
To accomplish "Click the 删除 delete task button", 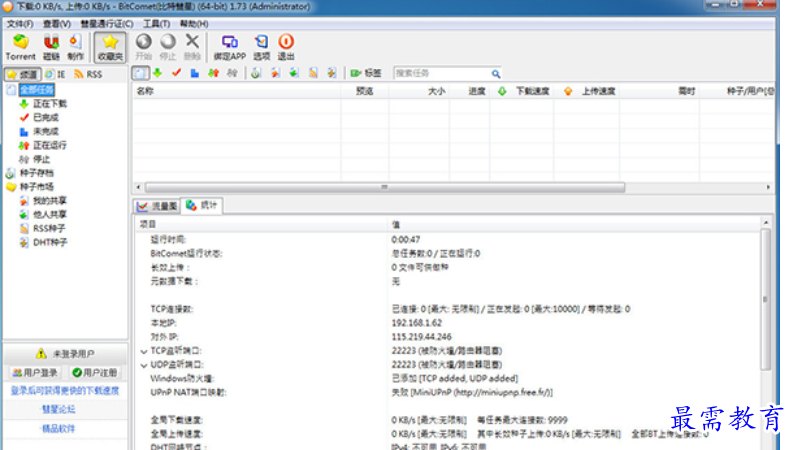I will click(192, 47).
